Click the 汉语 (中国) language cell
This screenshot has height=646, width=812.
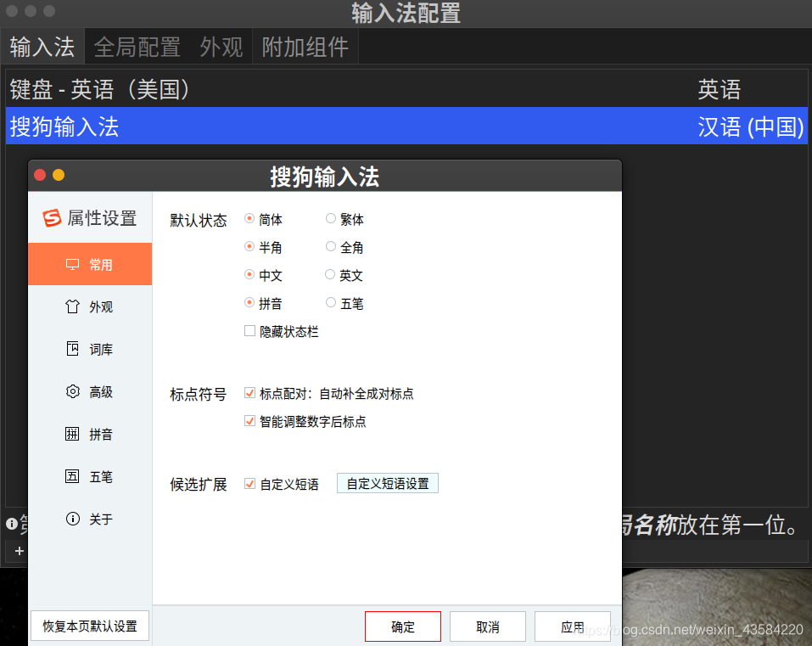[750, 126]
